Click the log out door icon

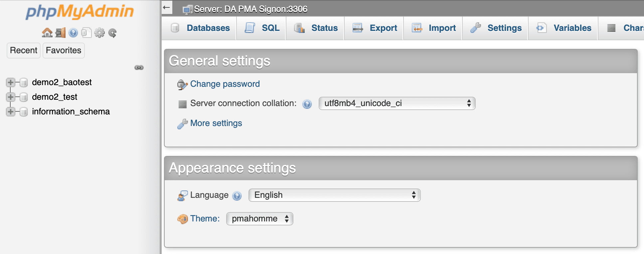point(61,33)
